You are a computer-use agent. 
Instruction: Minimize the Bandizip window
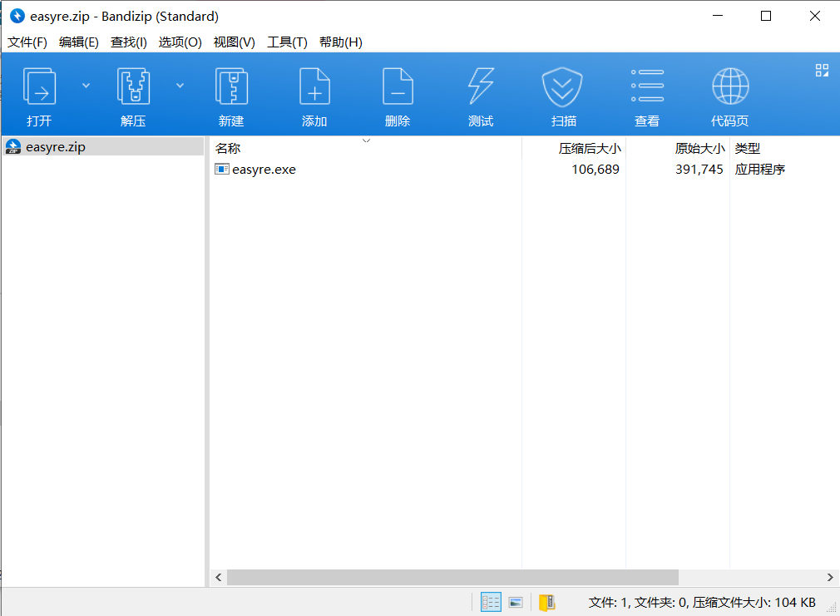(718, 16)
